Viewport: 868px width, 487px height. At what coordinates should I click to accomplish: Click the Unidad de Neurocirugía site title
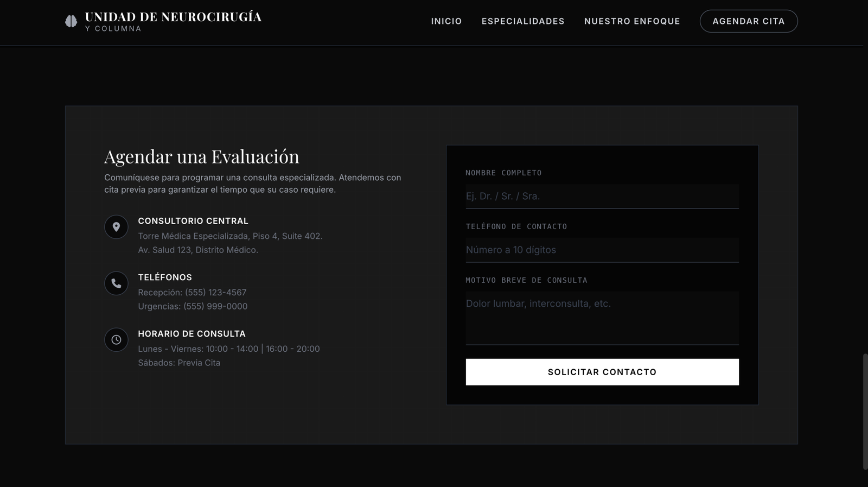[173, 17]
